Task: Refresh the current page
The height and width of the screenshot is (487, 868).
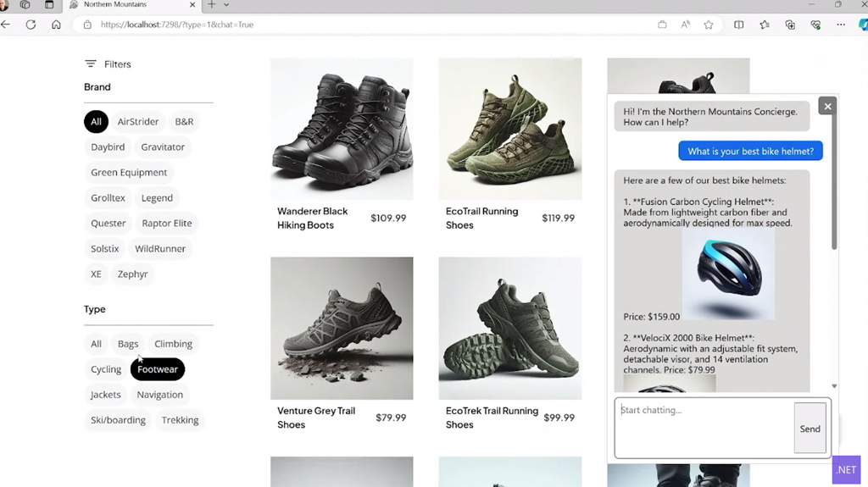Action: (31, 25)
